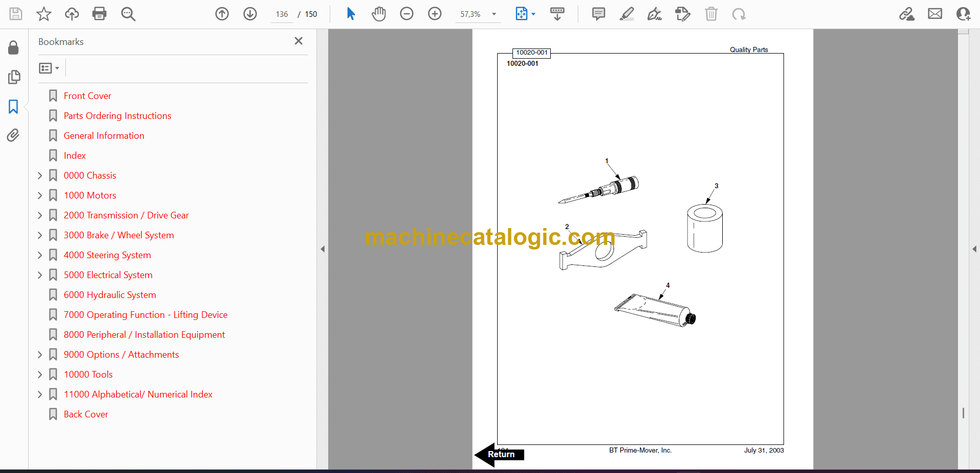Open the 6000 Hydraulic System bookmark
The image size is (980, 473).
click(110, 295)
